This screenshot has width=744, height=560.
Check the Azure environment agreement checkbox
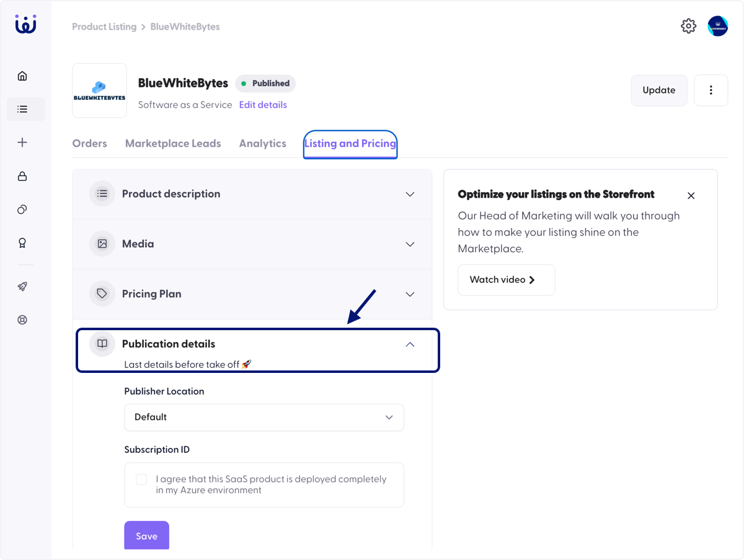tap(142, 479)
